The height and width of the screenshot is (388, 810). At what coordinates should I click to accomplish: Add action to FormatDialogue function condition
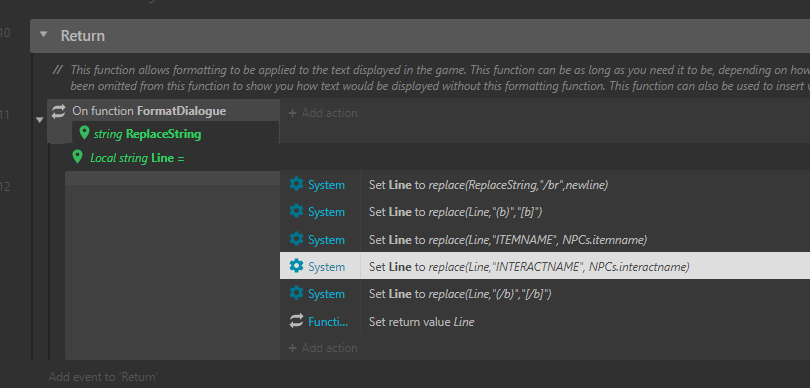pos(323,113)
